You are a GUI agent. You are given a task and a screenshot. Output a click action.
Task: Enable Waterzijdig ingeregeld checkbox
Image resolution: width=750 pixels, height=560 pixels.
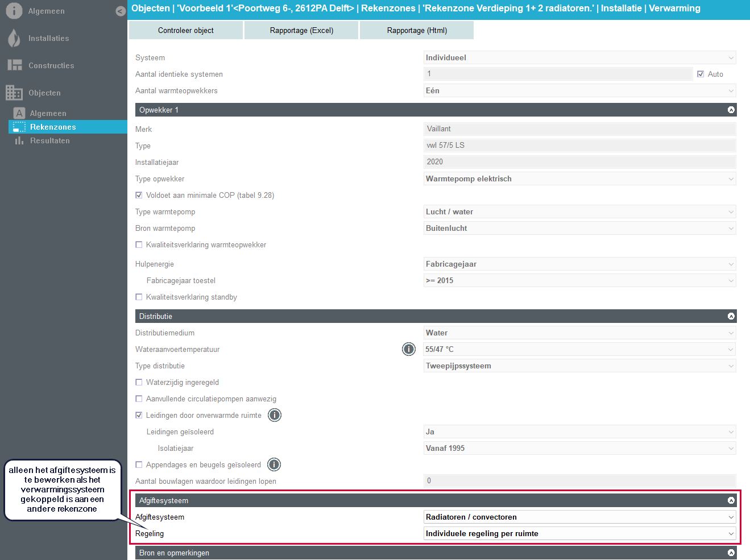pos(139,382)
